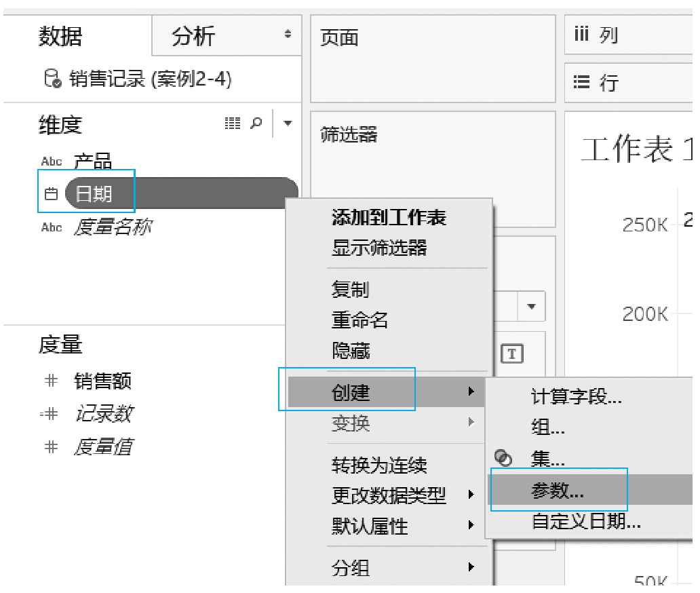Select the 记录数 measure field
This screenshot has height=593, width=700.
click(103, 414)
